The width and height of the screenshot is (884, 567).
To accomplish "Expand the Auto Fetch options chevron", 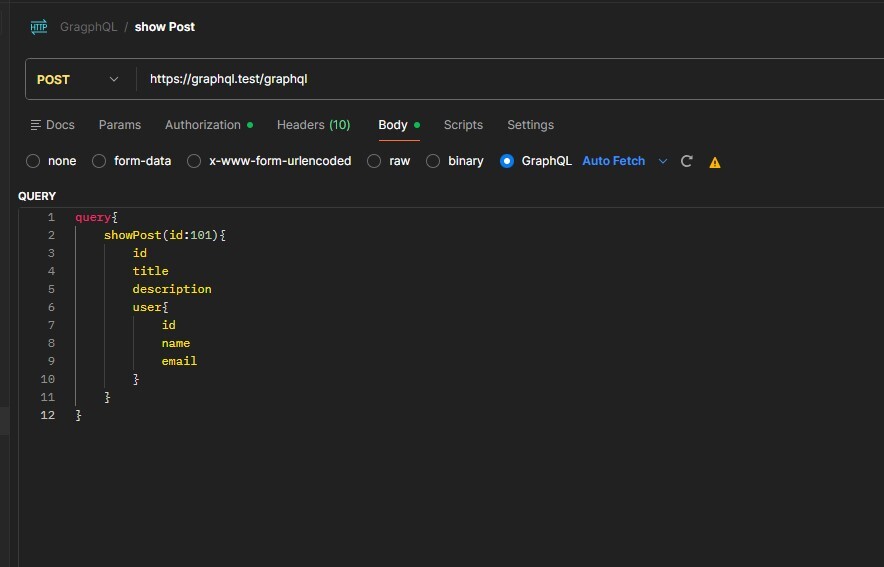I will 663,161.
